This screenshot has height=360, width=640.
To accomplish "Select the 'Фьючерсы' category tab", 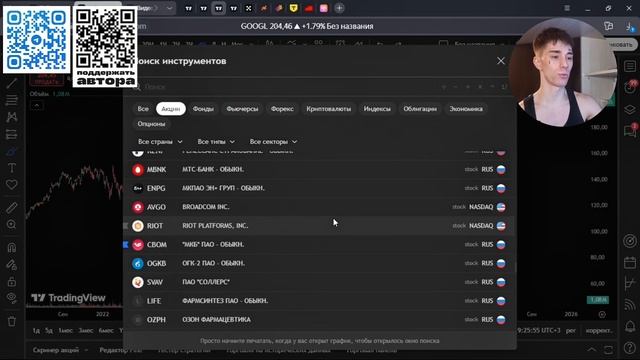I will (242, 109).
